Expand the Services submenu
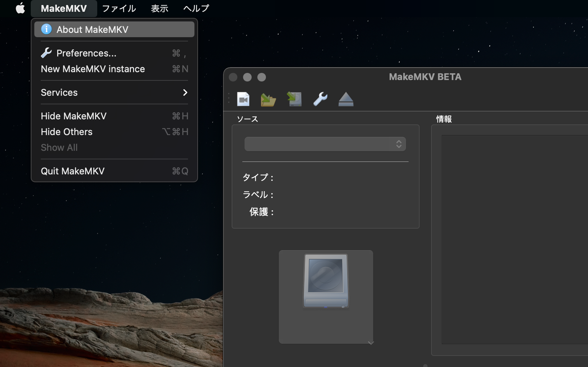Viewport: 588px width, 367px height. tap(114, 93)
